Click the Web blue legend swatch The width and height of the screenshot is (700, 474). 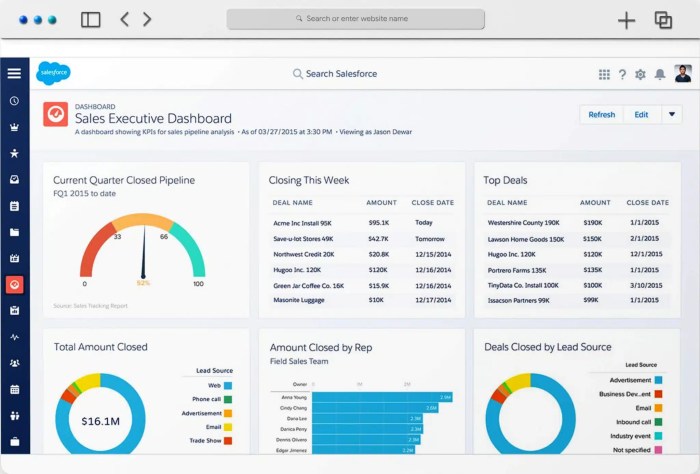tap(228, 385)
